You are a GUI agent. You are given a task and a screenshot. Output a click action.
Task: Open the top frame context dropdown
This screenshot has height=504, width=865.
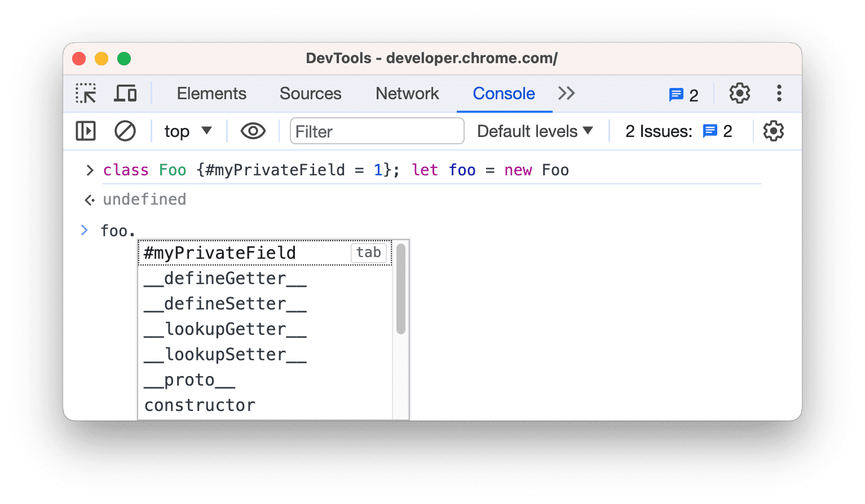(x=188, y=131)
